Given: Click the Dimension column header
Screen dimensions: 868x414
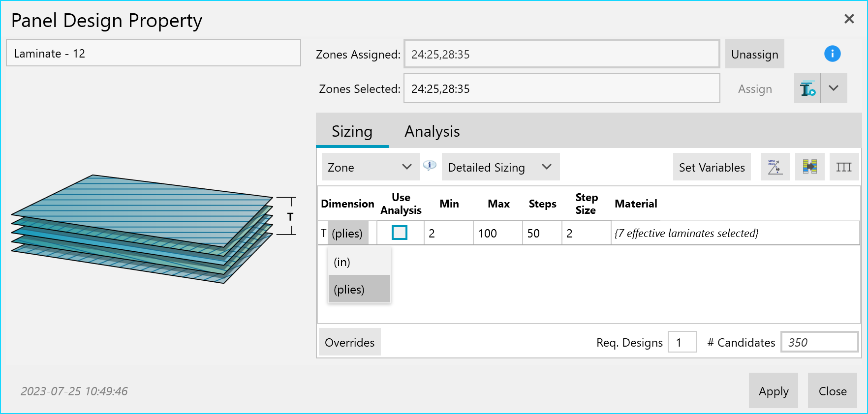Looking at the screenshot, I should point(347,204).
